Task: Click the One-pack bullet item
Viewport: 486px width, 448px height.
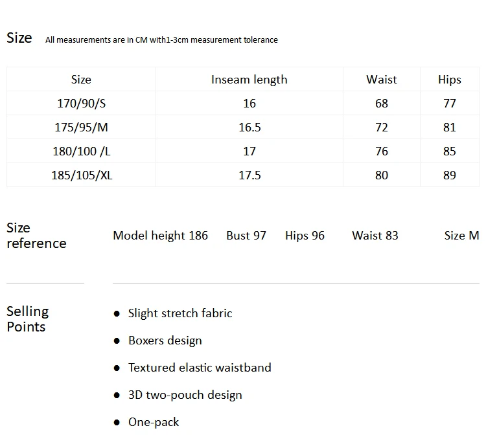Action: click(154, 422)
